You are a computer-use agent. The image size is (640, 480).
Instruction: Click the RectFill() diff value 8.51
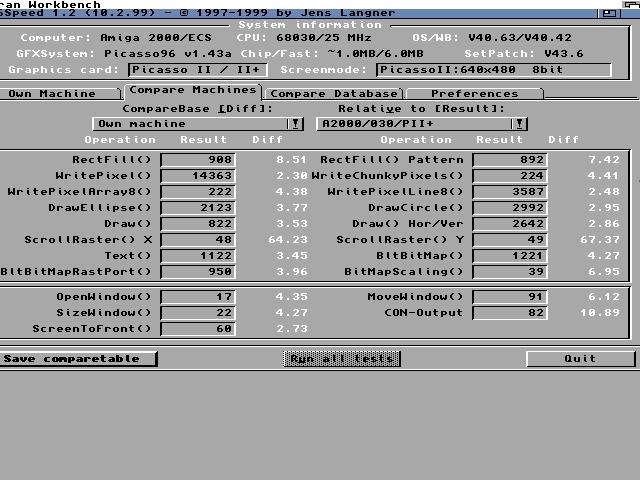click(x=291, y=160)
